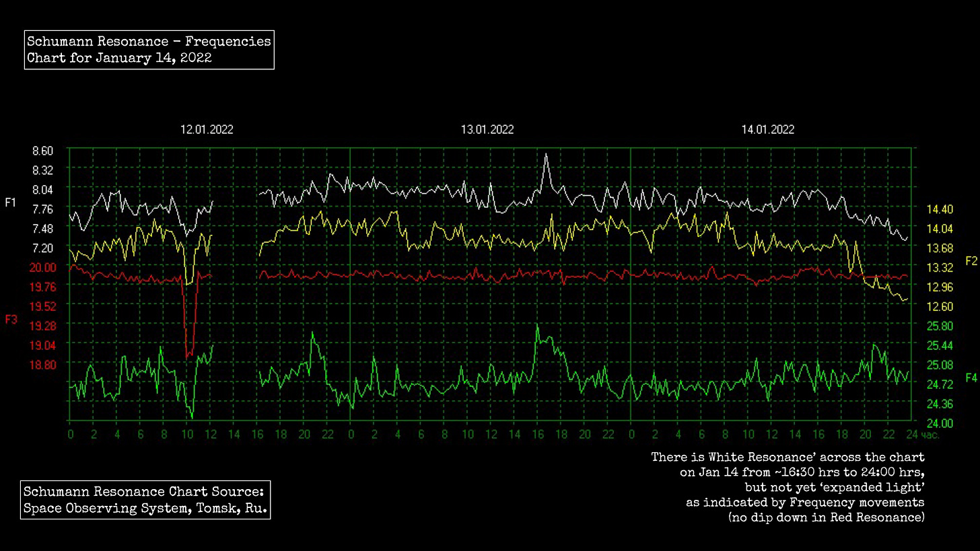
Task: Click the green F4 axis label
Action: click(971, 378)
